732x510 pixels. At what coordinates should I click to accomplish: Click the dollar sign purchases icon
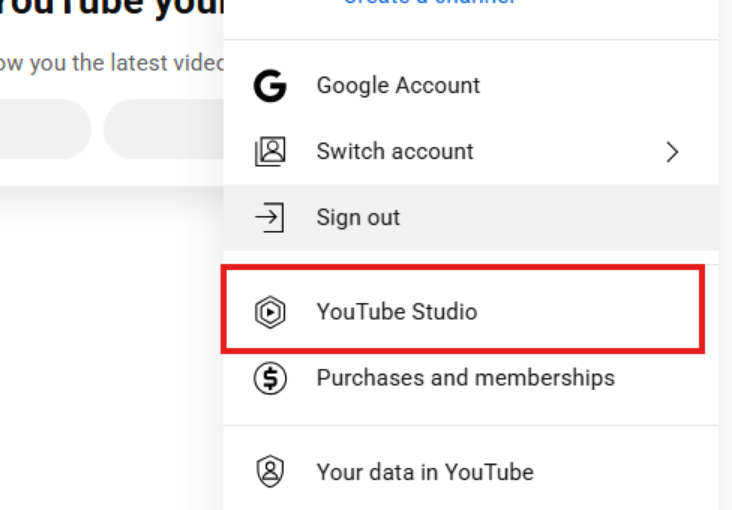[270, 378]
